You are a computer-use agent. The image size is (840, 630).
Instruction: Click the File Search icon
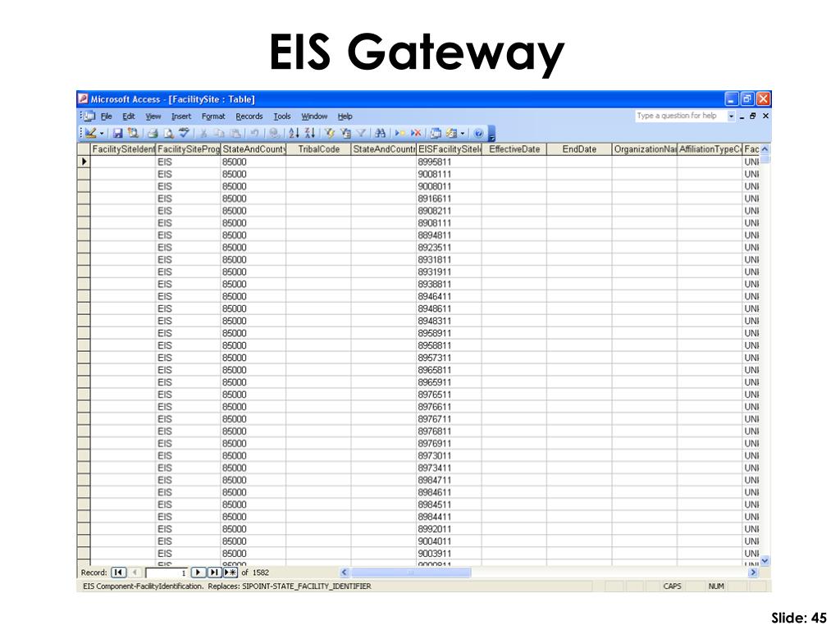pyautogui.click(x=133, y=133)
